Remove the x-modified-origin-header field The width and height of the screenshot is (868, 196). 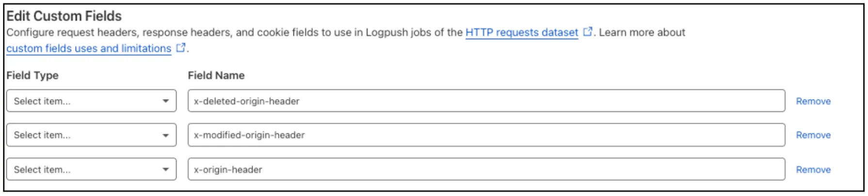pyautogui.click(x=813, y=135)
